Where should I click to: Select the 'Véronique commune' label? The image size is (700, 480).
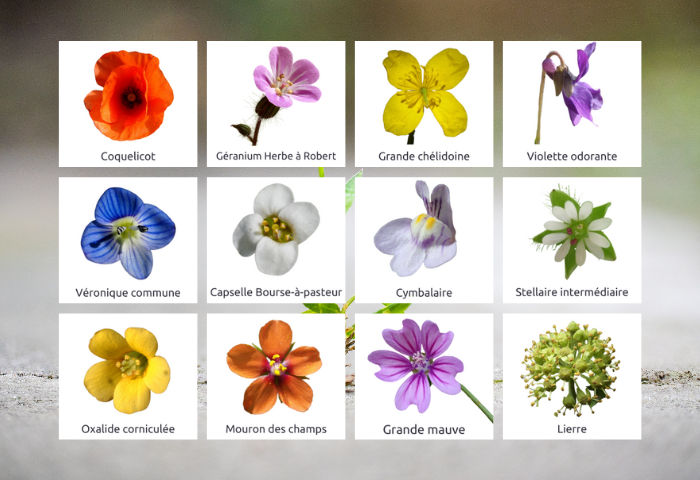tap(128, 293)
